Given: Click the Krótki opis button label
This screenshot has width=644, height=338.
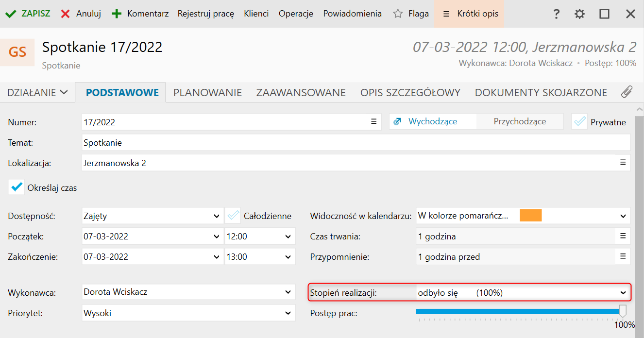Looking at the screenshot, I should point(478,14).
